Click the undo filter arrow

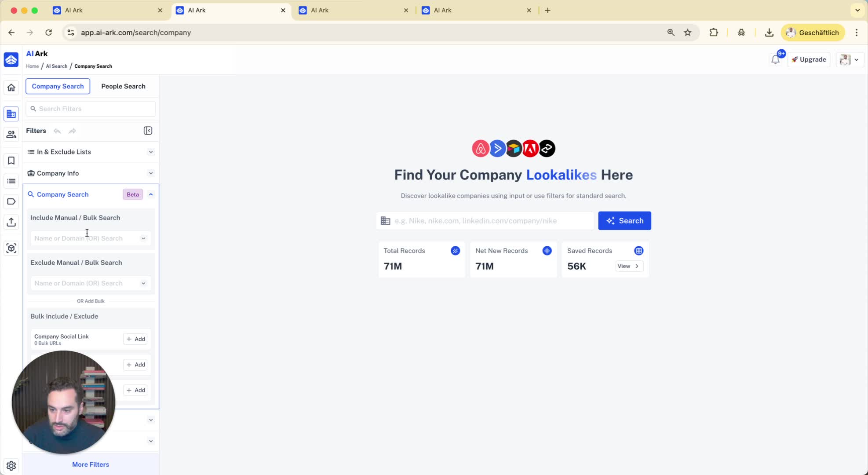coord(57,131)
